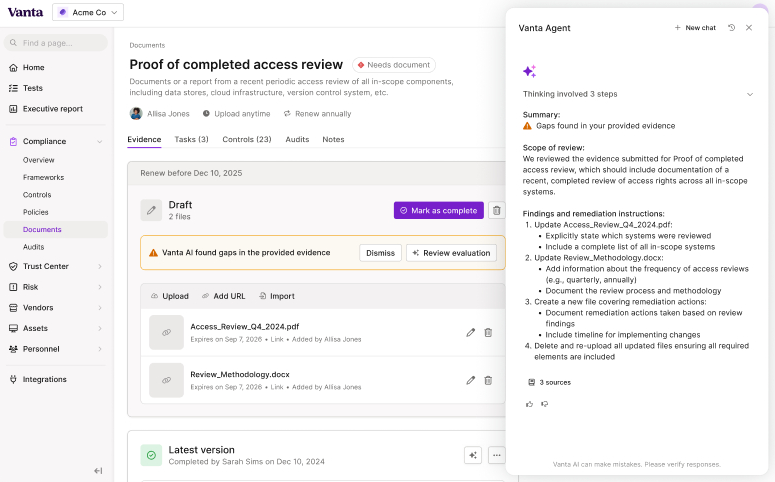
Task: Open Latest version more options ellipsis
Action: [x=497, y=455]
